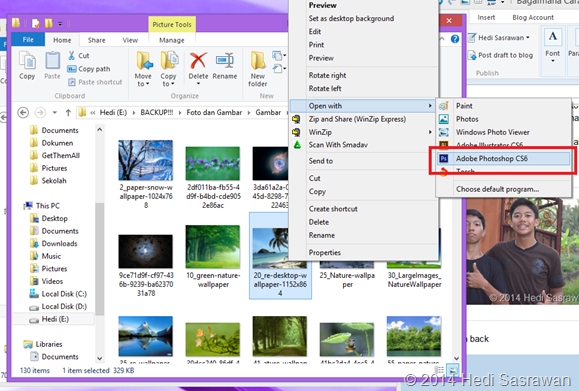This screenshot has height=391, width=579.
Task: Open the image with Windows Photo Viewer
Action: (492, 132)
